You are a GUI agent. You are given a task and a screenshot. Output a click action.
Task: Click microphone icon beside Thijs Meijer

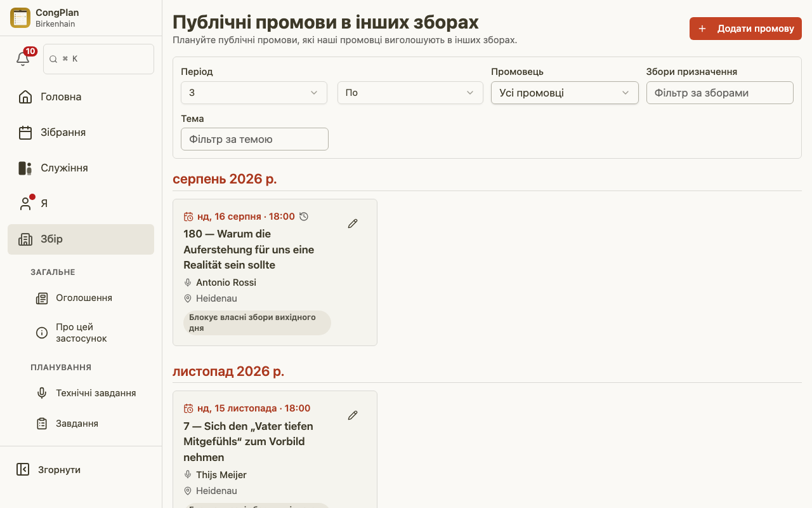pos(188,475)
